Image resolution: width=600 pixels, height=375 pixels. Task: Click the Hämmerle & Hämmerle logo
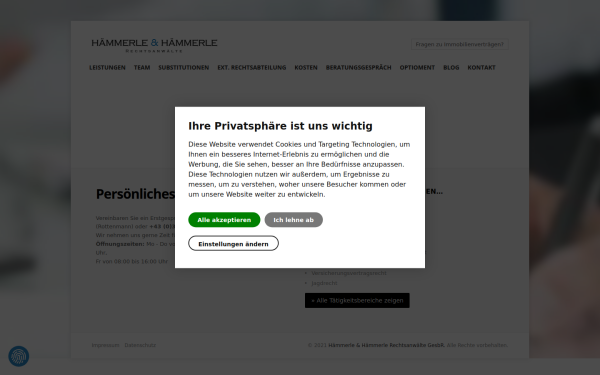154,45
